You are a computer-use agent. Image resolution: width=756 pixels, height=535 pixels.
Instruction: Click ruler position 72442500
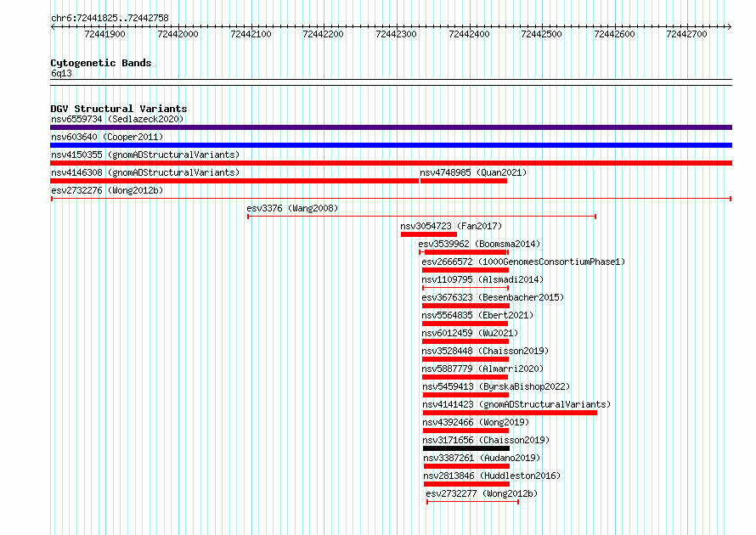pos(541,34)
